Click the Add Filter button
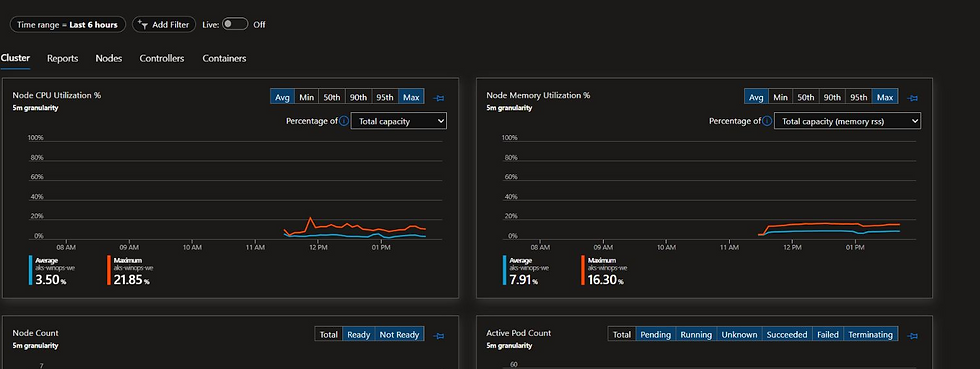 pyautogui.click(x=164, y=24)
